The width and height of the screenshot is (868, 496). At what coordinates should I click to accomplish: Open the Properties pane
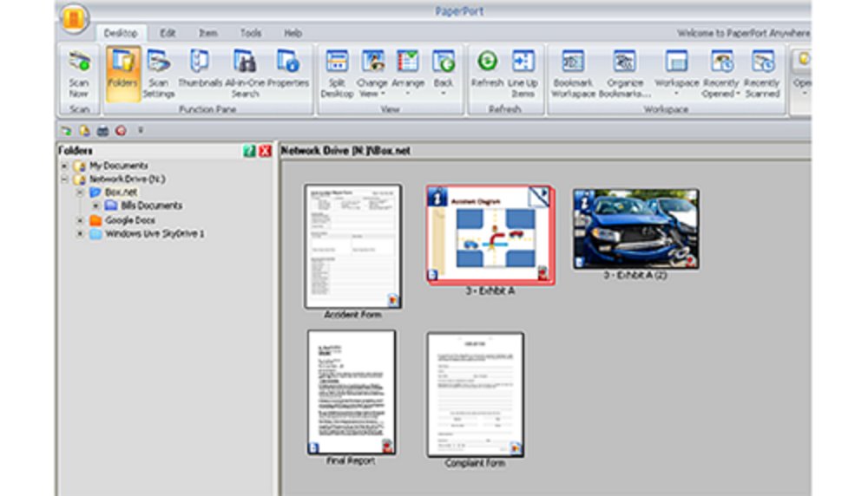(288, 69)
